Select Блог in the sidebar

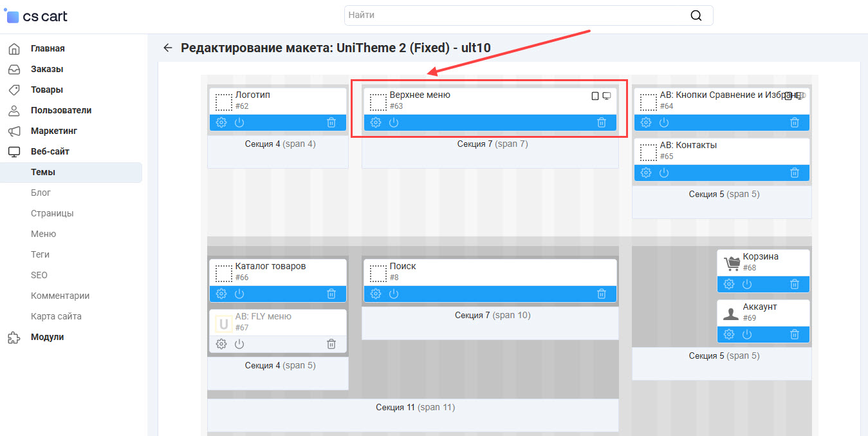pyautogui.click(x=41, y=193)
